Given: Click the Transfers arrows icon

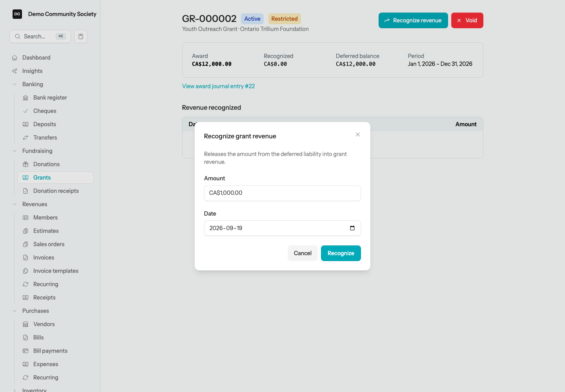Looking at the screenshot, I should pyautogui.click(x=26, y=138).
